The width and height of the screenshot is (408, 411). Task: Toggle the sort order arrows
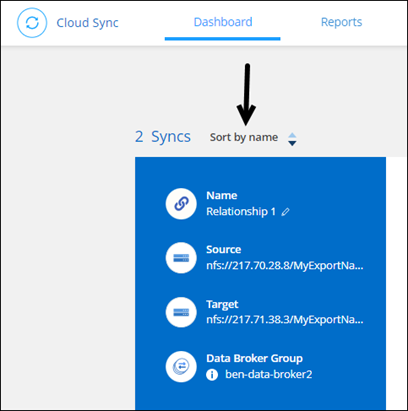pyautogui.click(x=292, y=139)
